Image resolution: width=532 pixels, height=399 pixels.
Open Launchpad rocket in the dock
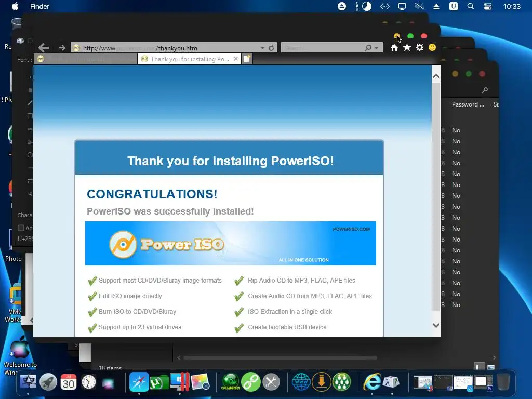point(48,382)
